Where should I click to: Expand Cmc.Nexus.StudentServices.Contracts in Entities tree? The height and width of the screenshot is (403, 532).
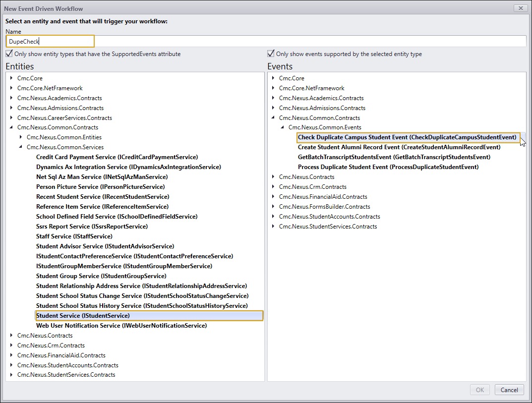click(x=11, y=375)
